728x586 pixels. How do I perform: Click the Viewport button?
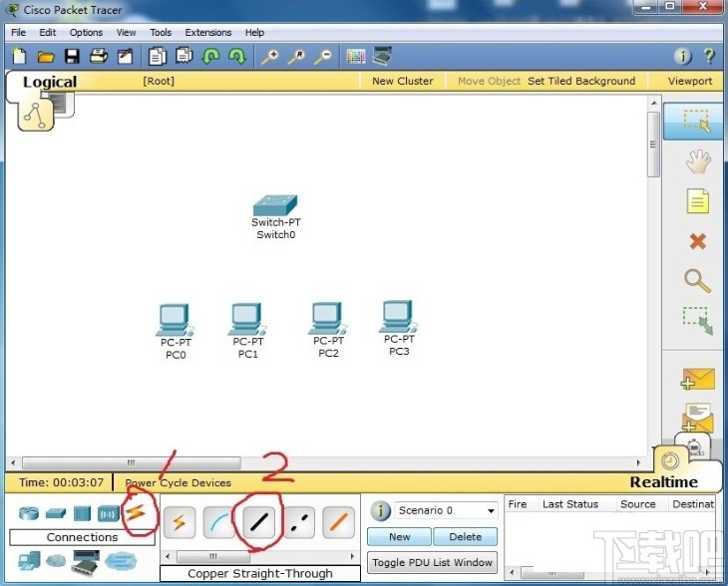(690, 81)
